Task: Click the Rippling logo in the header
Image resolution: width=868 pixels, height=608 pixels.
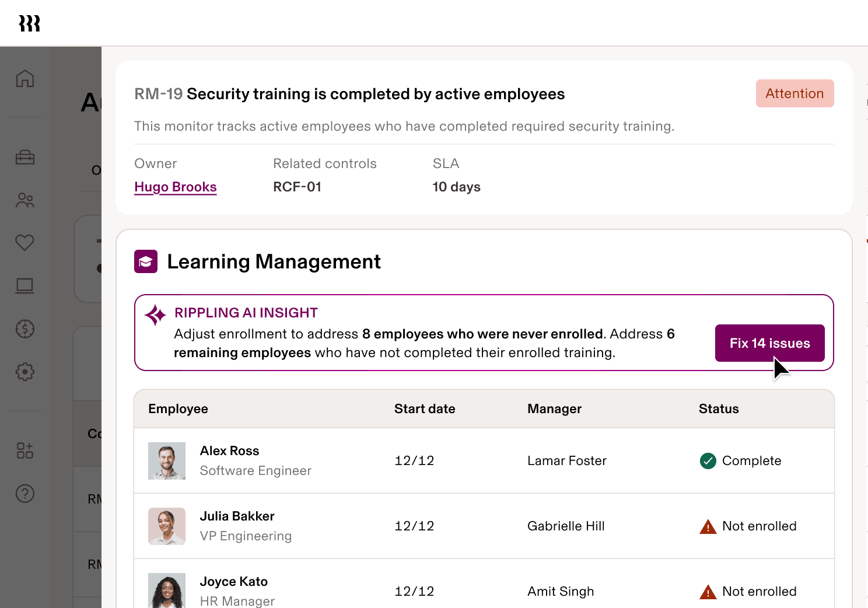Action: coord(29,23)
